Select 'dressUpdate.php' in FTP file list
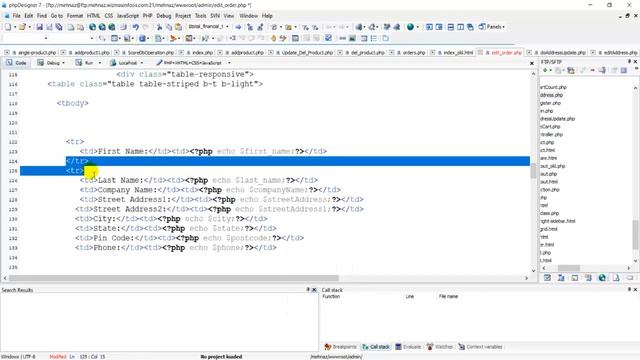640x360 pixels. pos(557,119)
